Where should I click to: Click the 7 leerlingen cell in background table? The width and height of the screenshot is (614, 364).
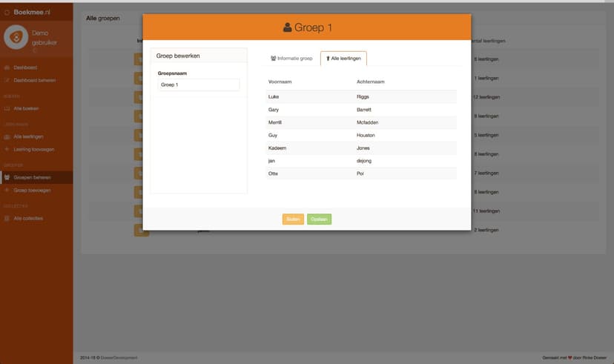coord(486,173)
